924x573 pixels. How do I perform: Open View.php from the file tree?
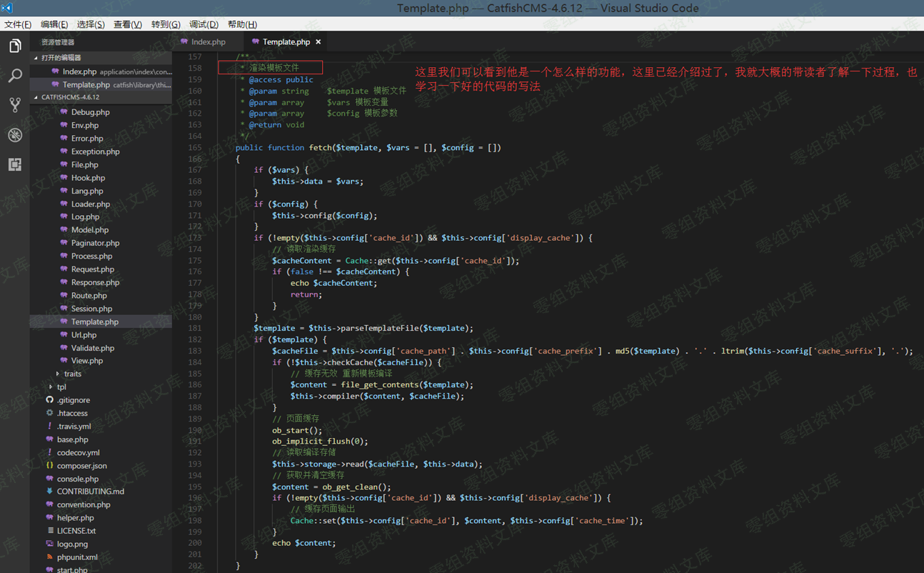(87, 361)
